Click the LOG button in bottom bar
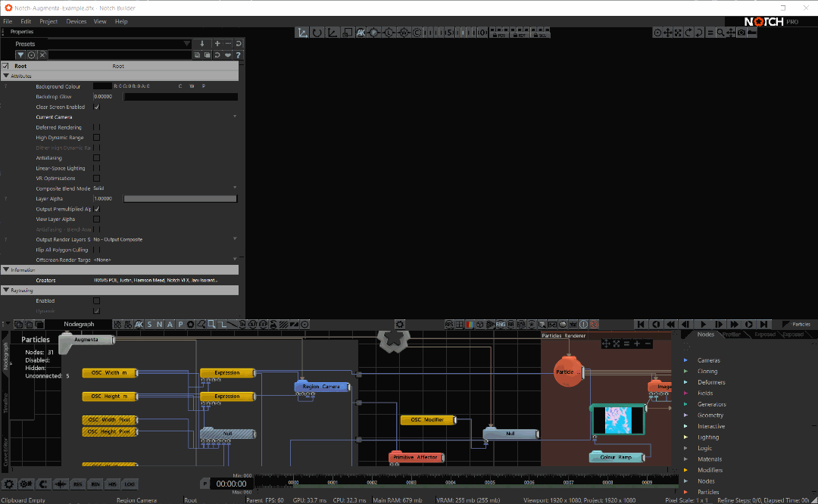Viewport: 818px width, 504px height. [130, 484]
